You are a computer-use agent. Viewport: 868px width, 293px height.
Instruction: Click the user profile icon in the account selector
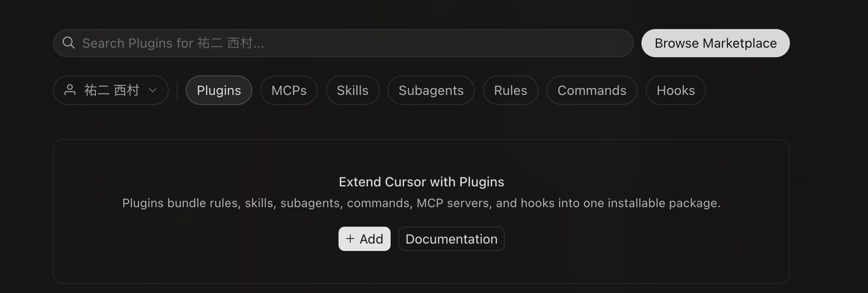(70, 90)
